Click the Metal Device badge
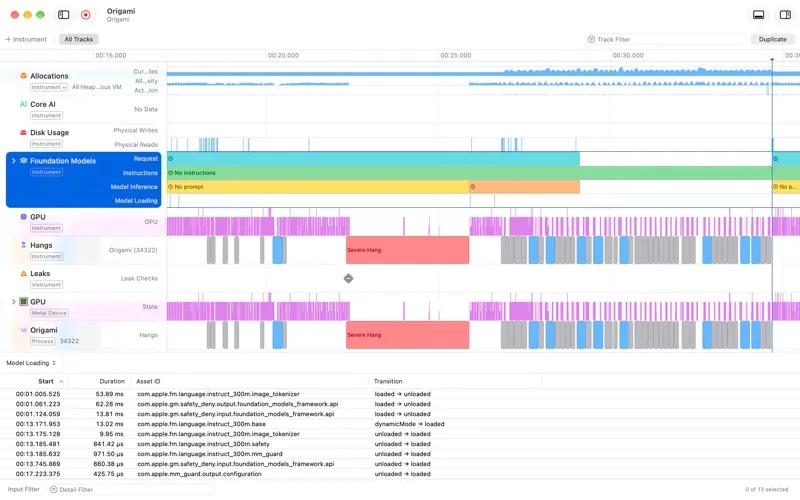800x500 pixels. click(49, 313)
